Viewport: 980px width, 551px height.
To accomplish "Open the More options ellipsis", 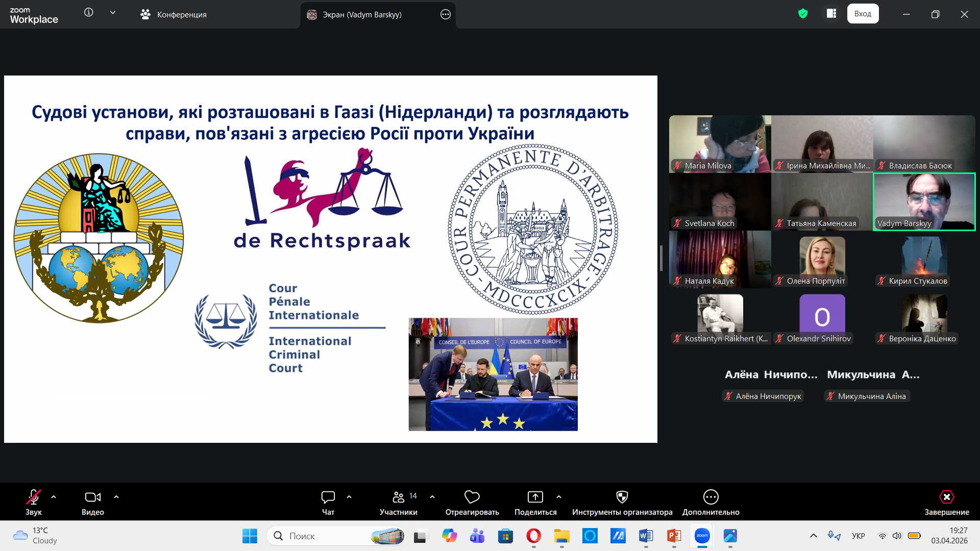I will point(710,503).
